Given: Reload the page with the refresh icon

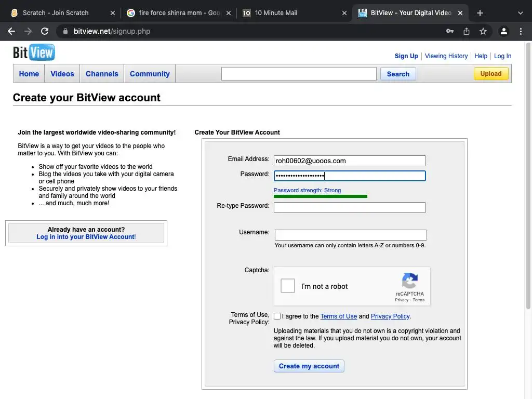Looking at the screenshot, I should pos(45,31).
